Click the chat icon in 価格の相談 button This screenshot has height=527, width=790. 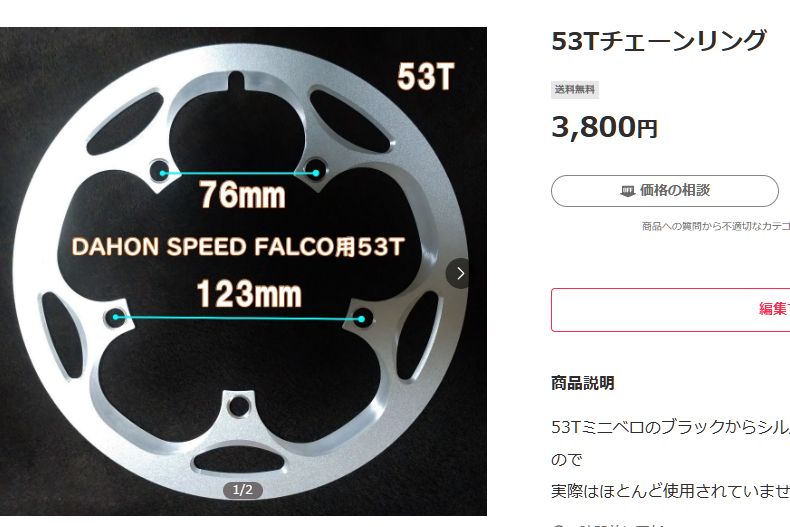tap(627, 191)
